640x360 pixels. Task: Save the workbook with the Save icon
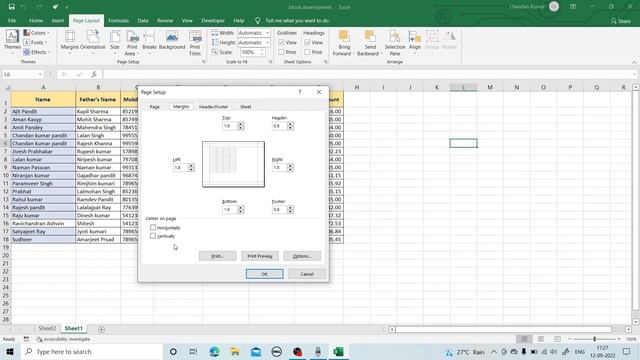tap(11, 7)
